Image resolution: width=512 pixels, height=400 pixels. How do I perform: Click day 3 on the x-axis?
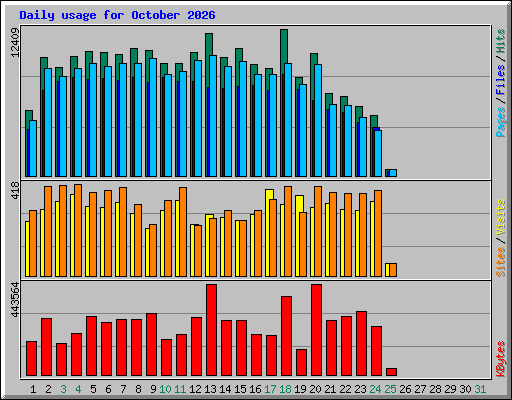(x=63, y=389)
